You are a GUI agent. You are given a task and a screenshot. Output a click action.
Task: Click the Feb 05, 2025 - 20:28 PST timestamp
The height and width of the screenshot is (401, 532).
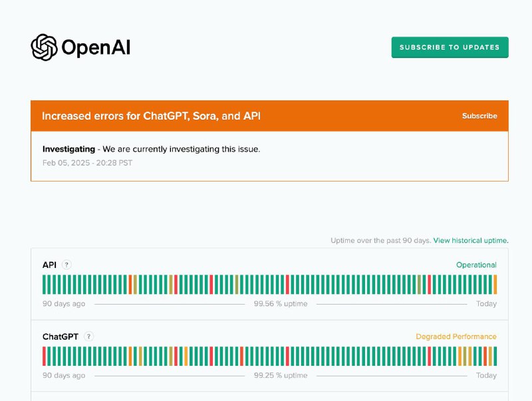coord(87,163)
